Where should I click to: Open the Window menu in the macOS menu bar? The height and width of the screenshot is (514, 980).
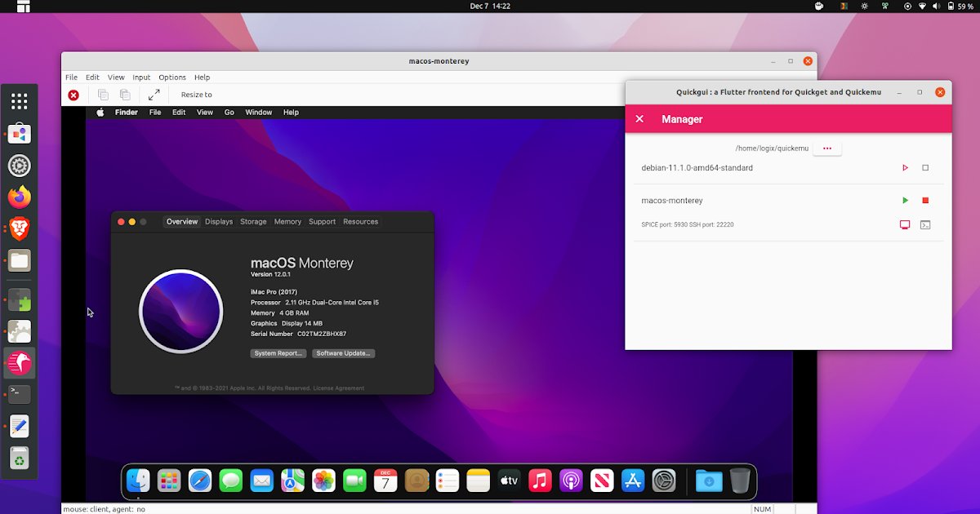point(259,113)
